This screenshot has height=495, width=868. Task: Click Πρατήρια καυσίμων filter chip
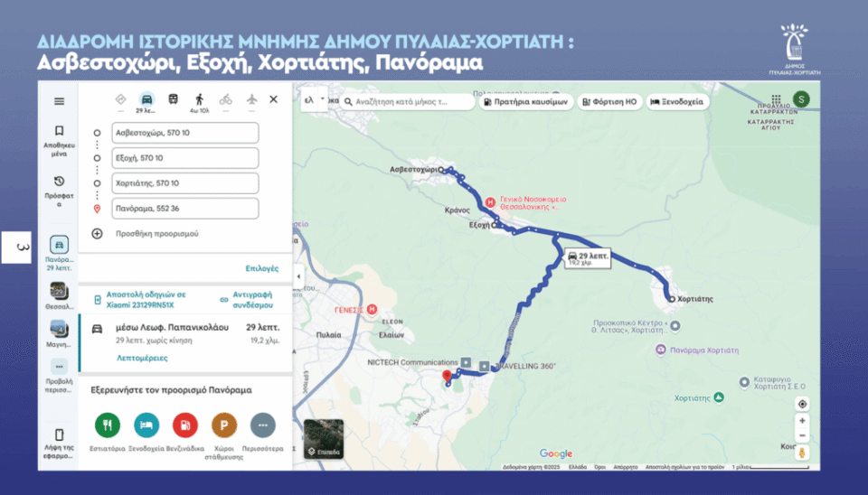[x=526, y=102]
